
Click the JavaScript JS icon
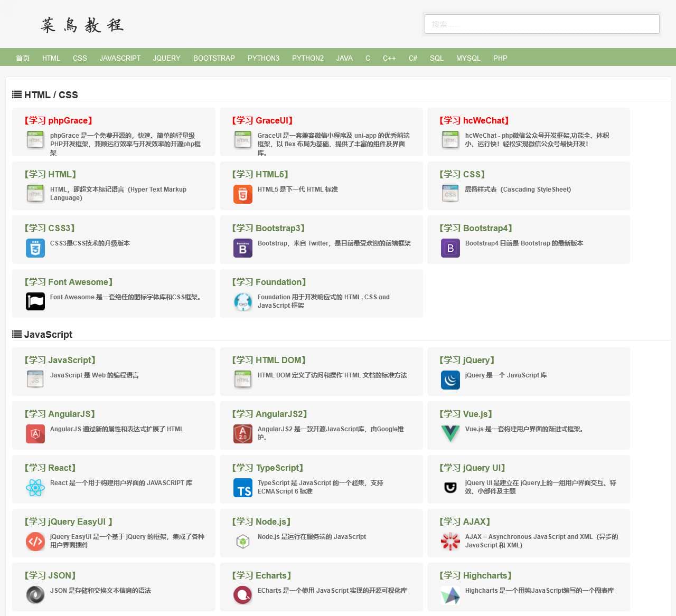(35, 380)
